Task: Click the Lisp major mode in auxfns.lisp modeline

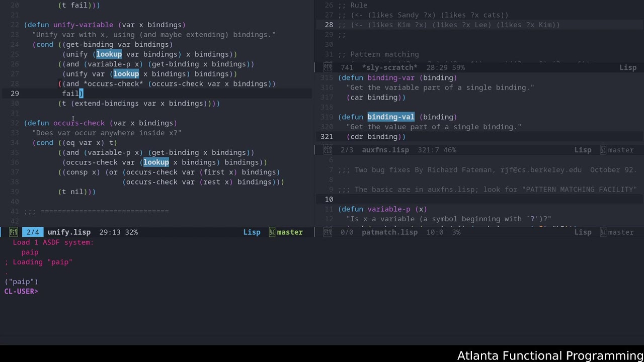Action: click(x=583, y=150)
